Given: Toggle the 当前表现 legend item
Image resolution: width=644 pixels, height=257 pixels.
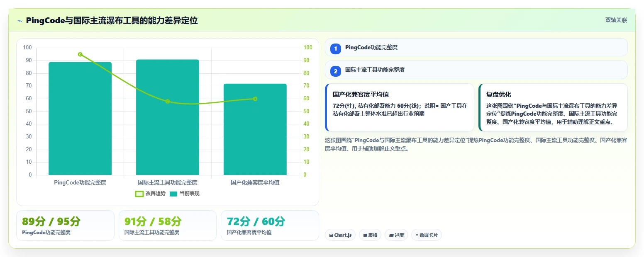Looking at the screenshot, I should [x=185, y=194].
